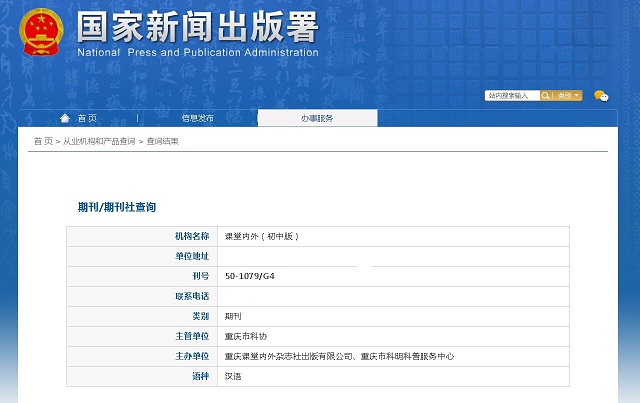This screenshot has height=403, width=640.
Task: Click the site search input field
Action: [512, 96]
